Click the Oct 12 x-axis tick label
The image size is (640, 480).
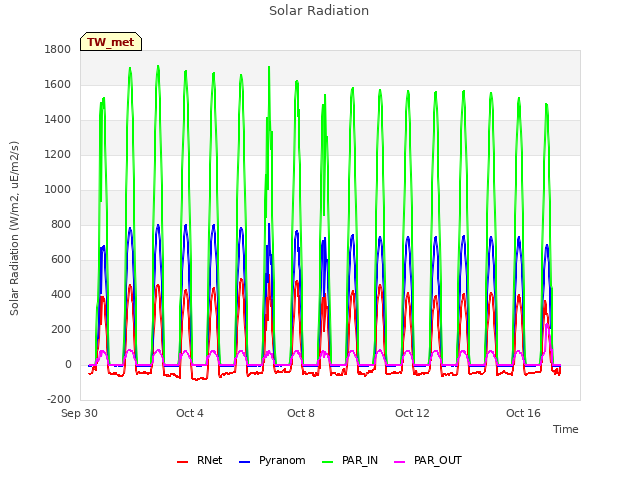point(412,413)
